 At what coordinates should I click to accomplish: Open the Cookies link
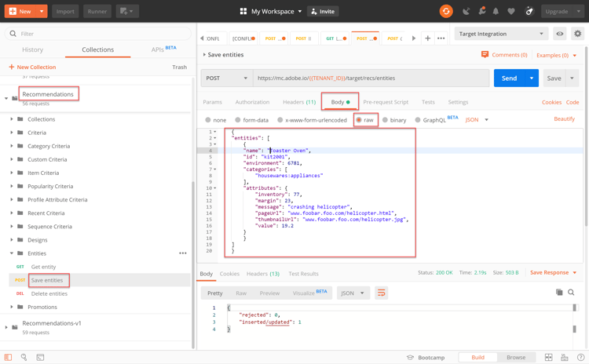coord(551,102)
